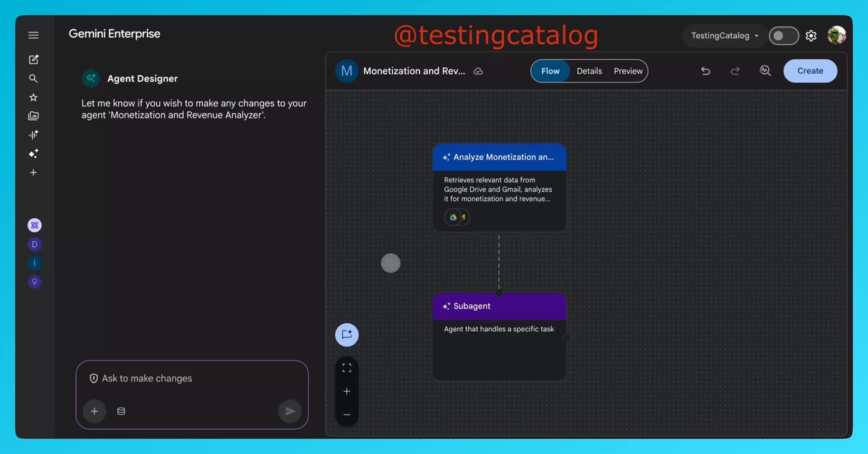Switch to the Flow tab

[550, 71]
